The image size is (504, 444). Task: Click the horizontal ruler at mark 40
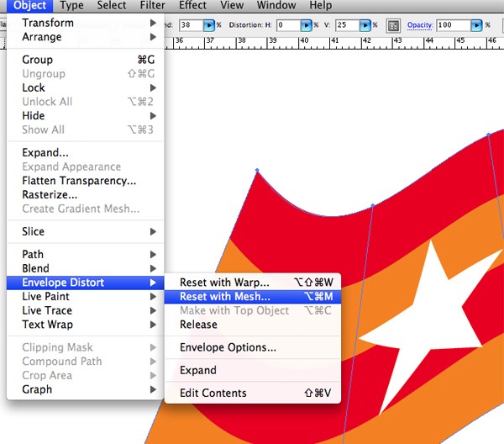(304, 43)
